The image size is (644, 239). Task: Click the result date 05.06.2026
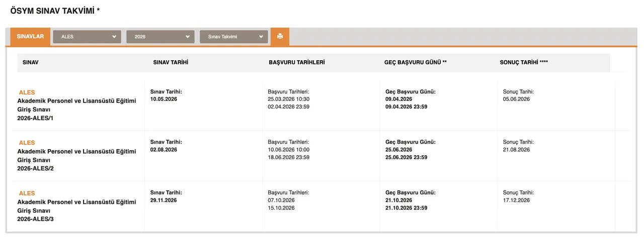click(x=516, y=99)
